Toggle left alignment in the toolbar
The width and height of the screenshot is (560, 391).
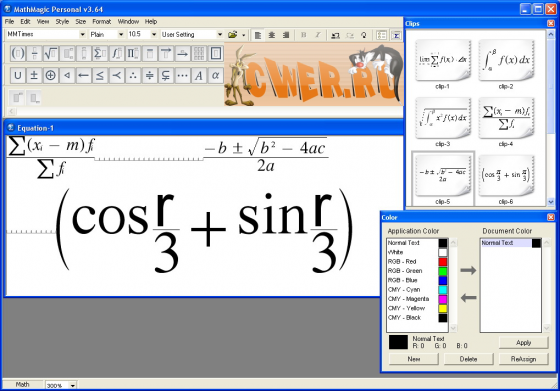[258, 35]
